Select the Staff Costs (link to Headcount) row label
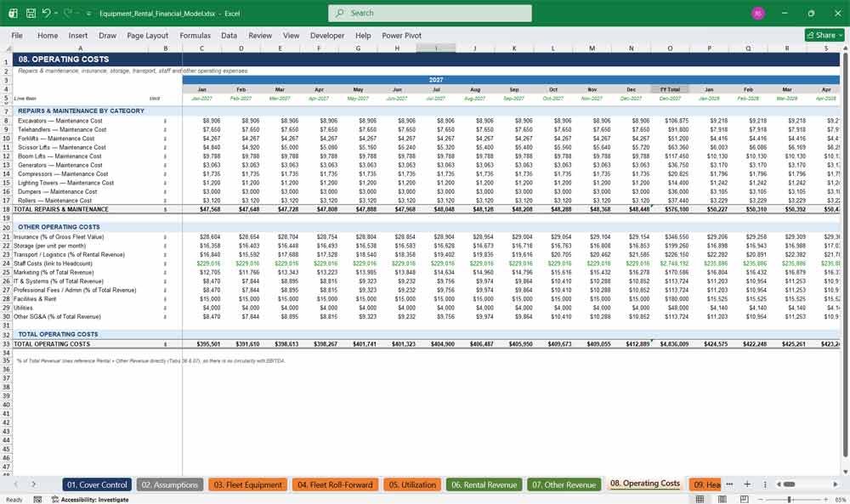 (x=53, y=263)
